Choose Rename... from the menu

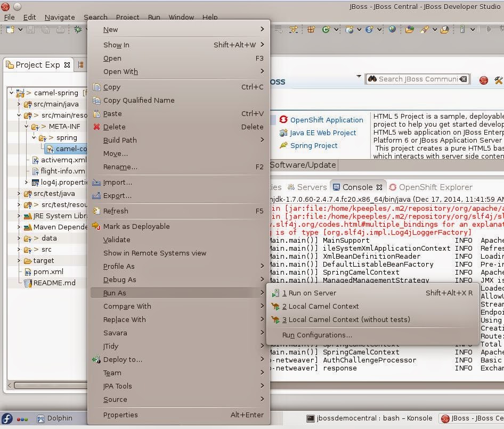178,167
